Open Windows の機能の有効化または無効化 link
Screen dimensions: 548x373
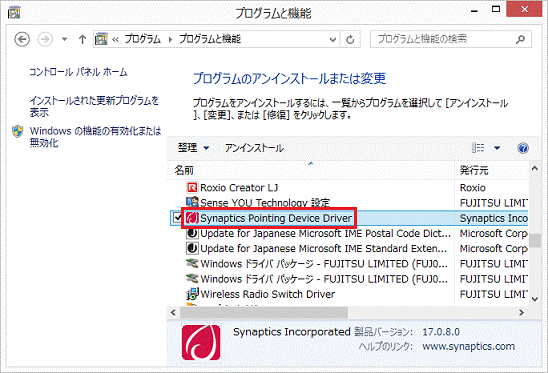point(95,137)
